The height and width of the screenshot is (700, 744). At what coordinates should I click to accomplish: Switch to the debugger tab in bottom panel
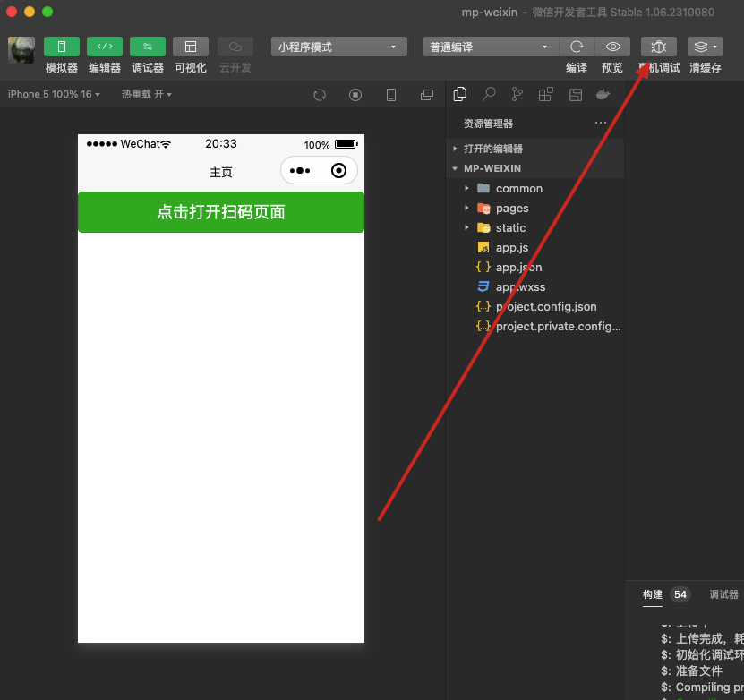point(723,594)
